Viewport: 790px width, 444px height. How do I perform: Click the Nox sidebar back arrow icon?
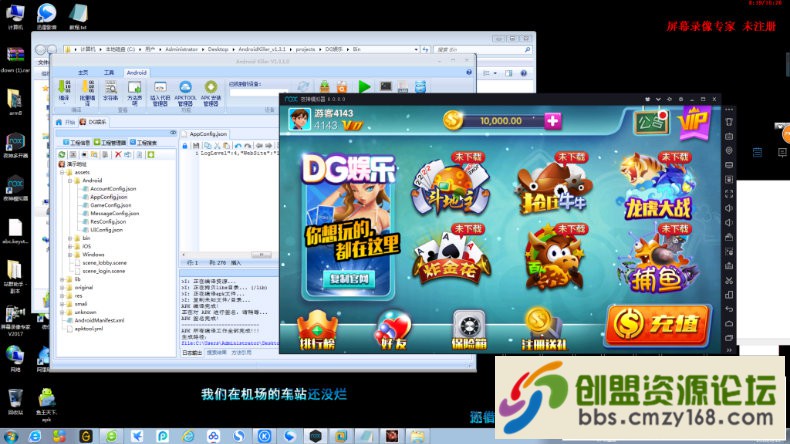[729, 309]
